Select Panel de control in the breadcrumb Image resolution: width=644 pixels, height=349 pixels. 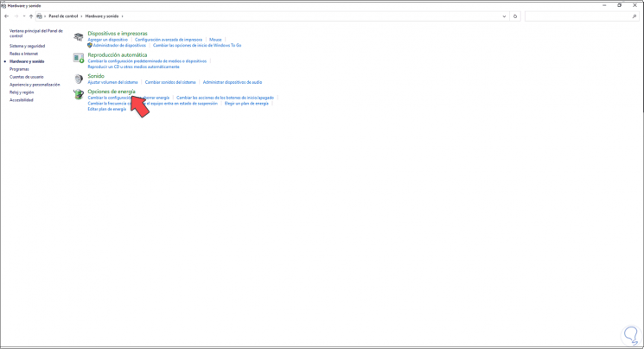(x=63, y=16)
